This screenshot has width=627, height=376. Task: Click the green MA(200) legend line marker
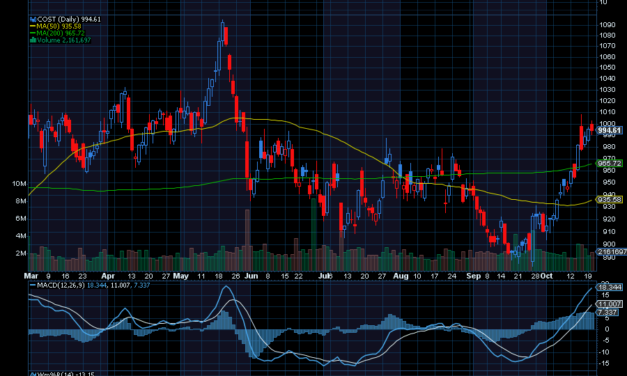point(33,33)
